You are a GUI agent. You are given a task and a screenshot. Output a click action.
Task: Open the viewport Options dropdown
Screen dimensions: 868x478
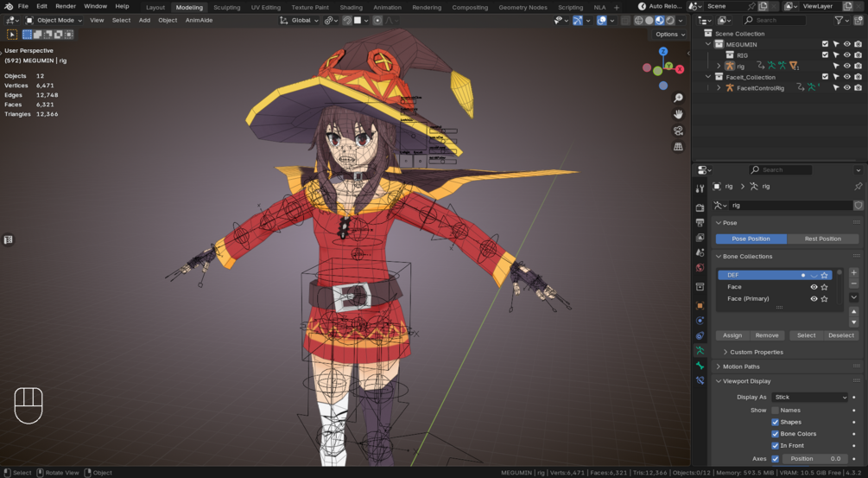tap(670, 35)
